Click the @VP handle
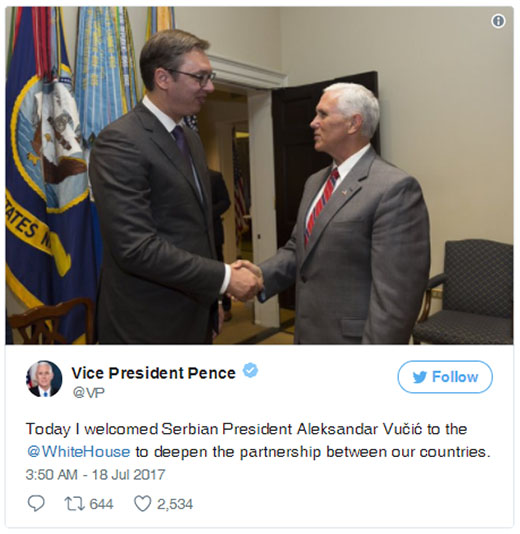 (89, 393)
